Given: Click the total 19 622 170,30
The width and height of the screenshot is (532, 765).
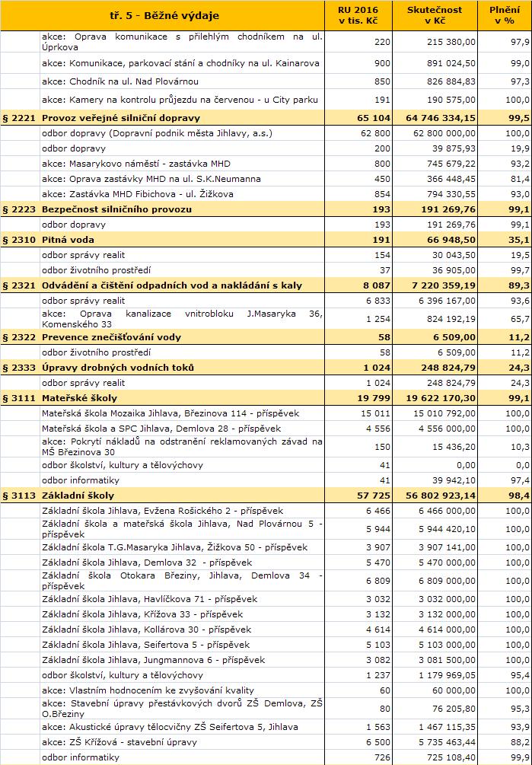Looking at the screenshot, I should click(441, 398).
